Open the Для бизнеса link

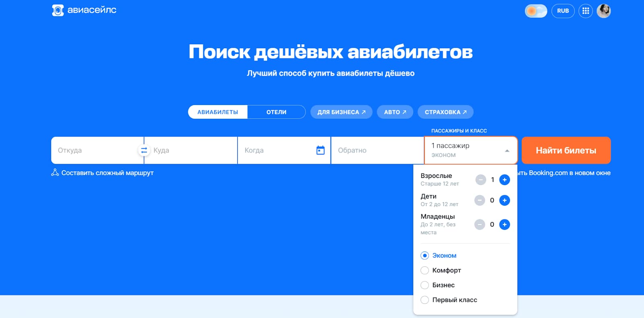pyautogui.click(x=341, y=112)
